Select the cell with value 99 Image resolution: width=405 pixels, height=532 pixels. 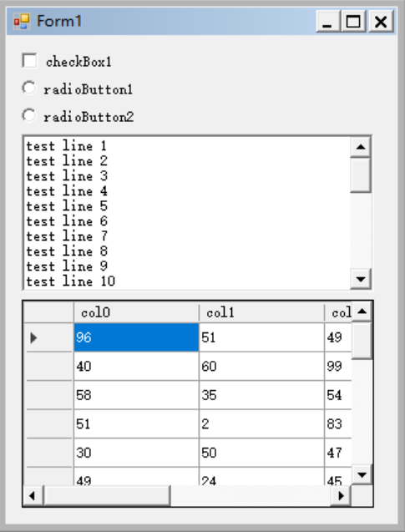point(338,366)
